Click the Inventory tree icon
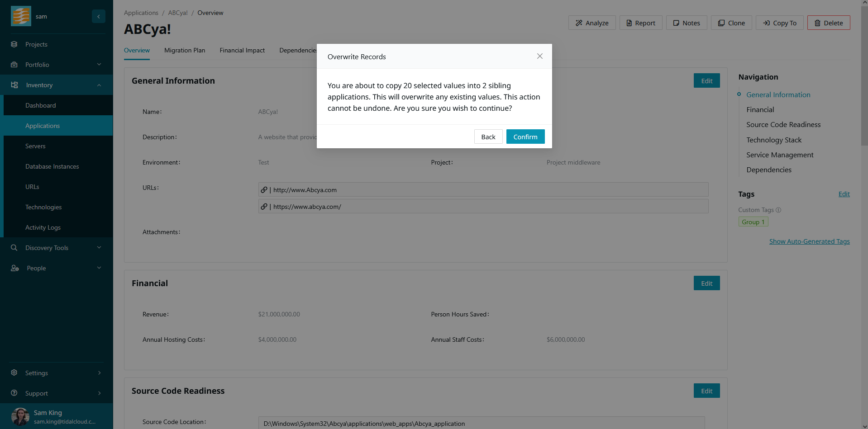Screen dimensions: 868x429 pyautogui.click(x=14, y=85)
